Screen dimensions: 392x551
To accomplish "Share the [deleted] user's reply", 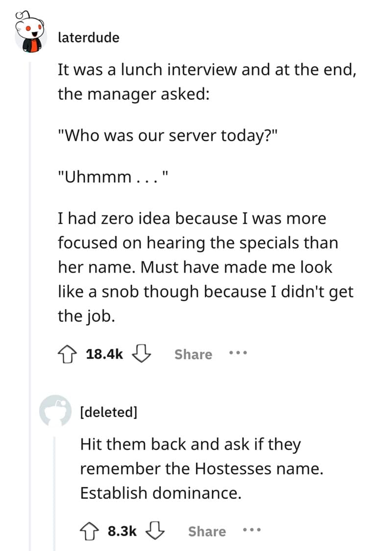I will [207, 531].
